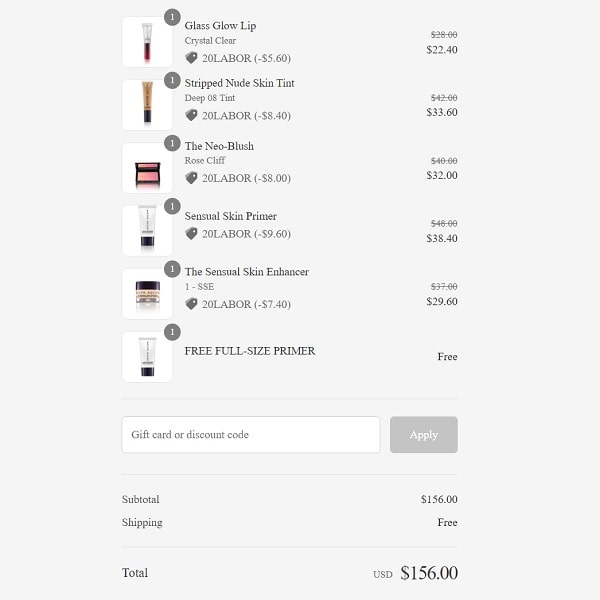This screenshot has width=600, height=600.
Task: Click the $156.00 total amount
Action: coord(429,573)
